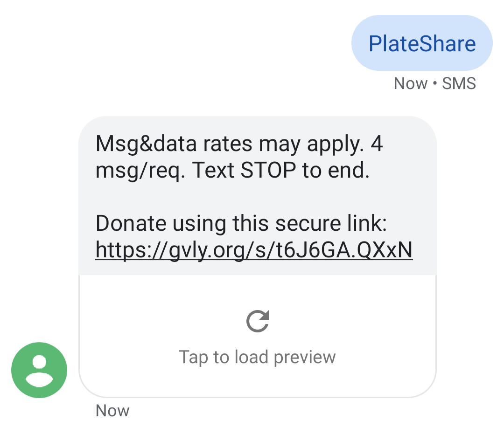Viewport: 504px width, 427px height.
Task: Select the 'Msg&data rates may apply' line
Action: 239,144
